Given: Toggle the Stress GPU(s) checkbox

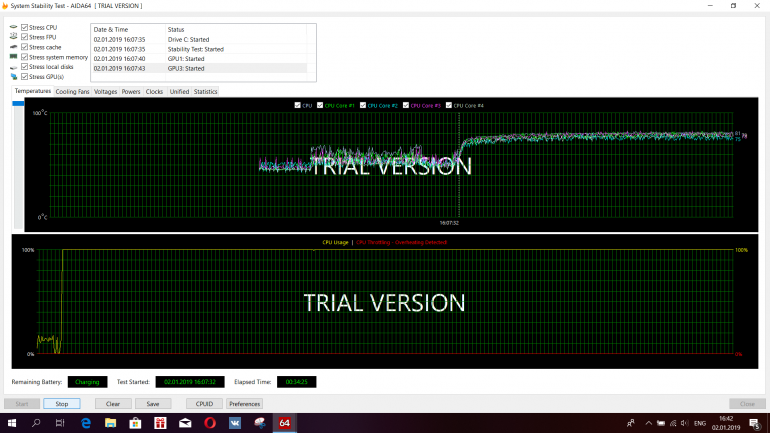Looking at the screenshot, I should 24,76.
